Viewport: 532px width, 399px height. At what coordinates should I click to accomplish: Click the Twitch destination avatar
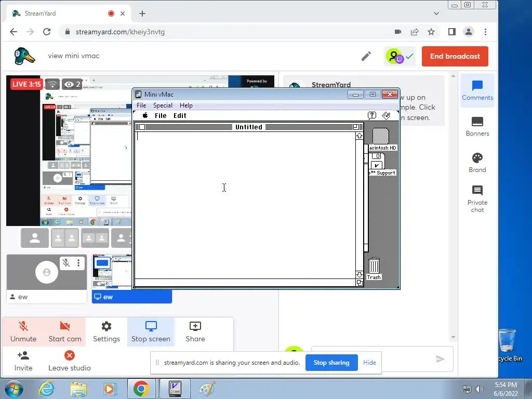pyautogui.click(x=395, y=56)
